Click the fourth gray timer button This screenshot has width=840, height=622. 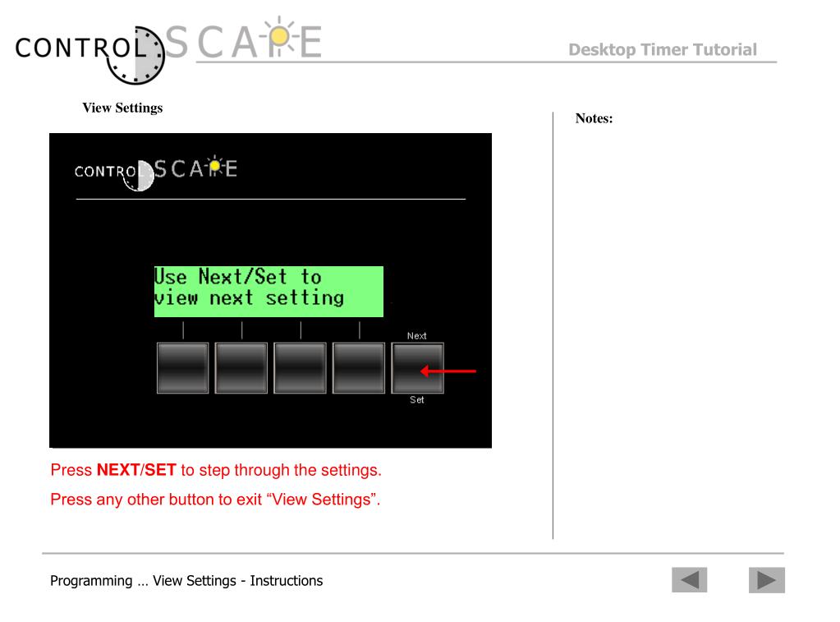point(359,368)
